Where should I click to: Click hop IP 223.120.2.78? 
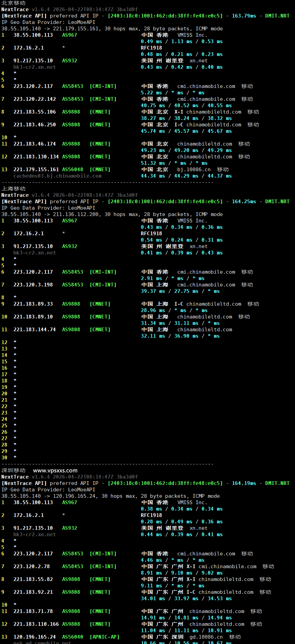(x=32, y=566)
